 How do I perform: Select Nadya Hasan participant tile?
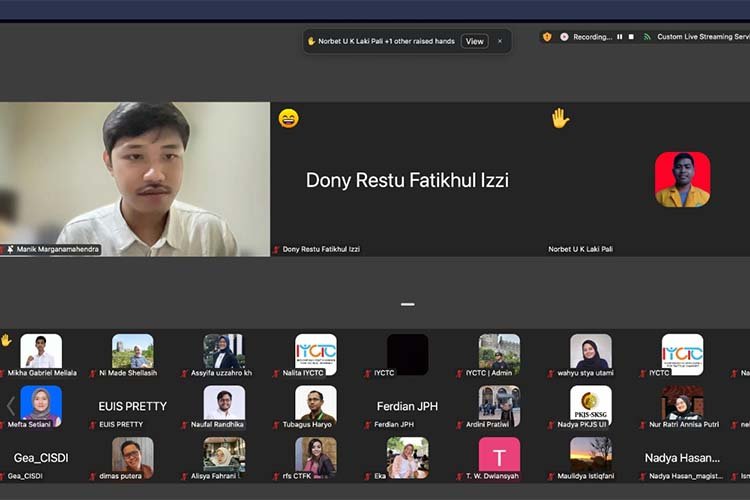(x=683, y=458)
